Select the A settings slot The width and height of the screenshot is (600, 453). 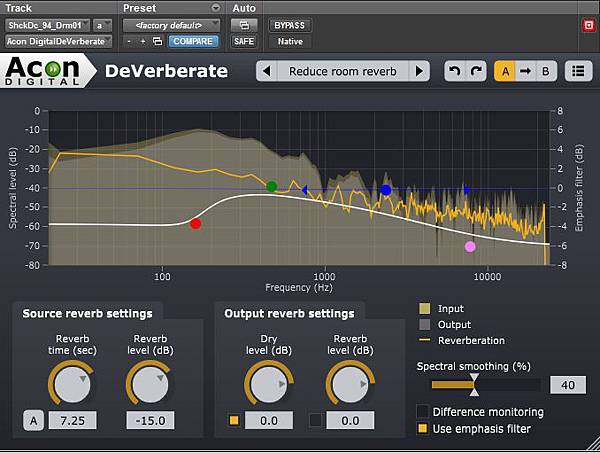(x=505, y=71)
